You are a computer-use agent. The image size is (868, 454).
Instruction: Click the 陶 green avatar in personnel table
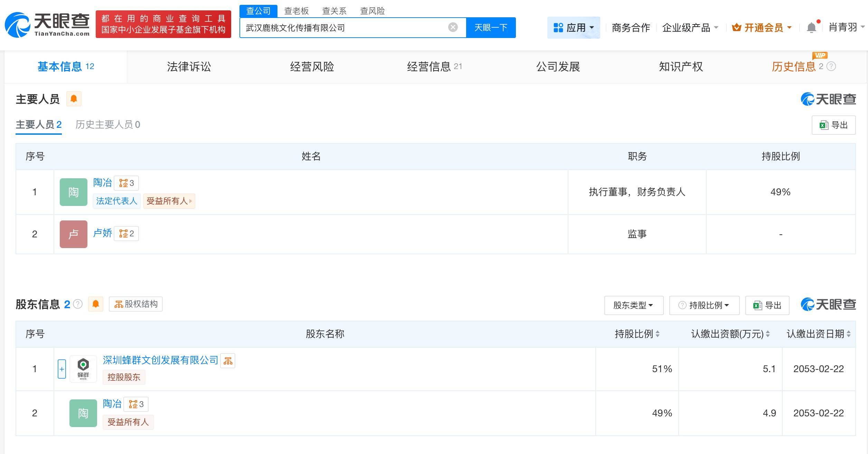click(x=74, y=192)
